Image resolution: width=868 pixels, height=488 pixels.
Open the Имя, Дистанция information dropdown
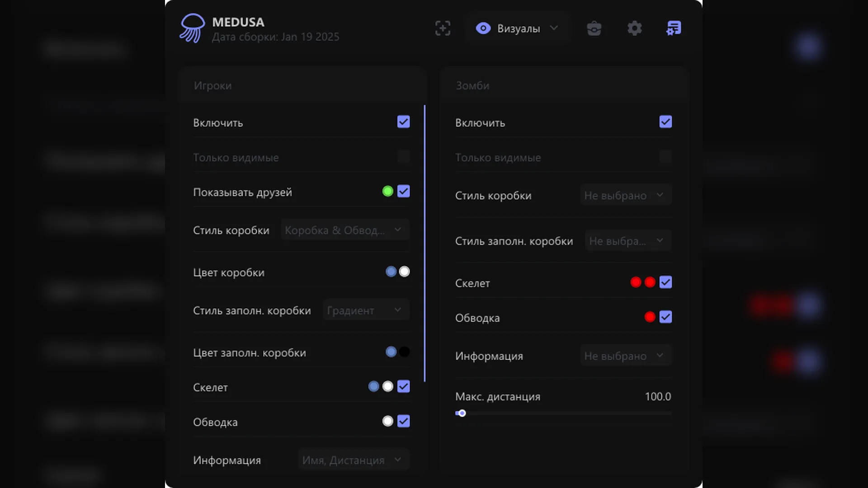pos(354,460)
